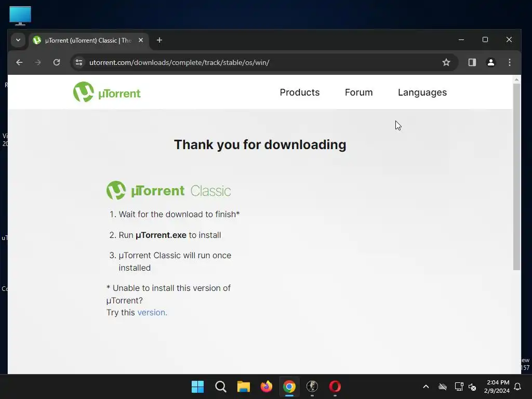Click the desktop monitor icon
Image resolution: width=532 pixels, height=399 pixels.
point(20,16)
